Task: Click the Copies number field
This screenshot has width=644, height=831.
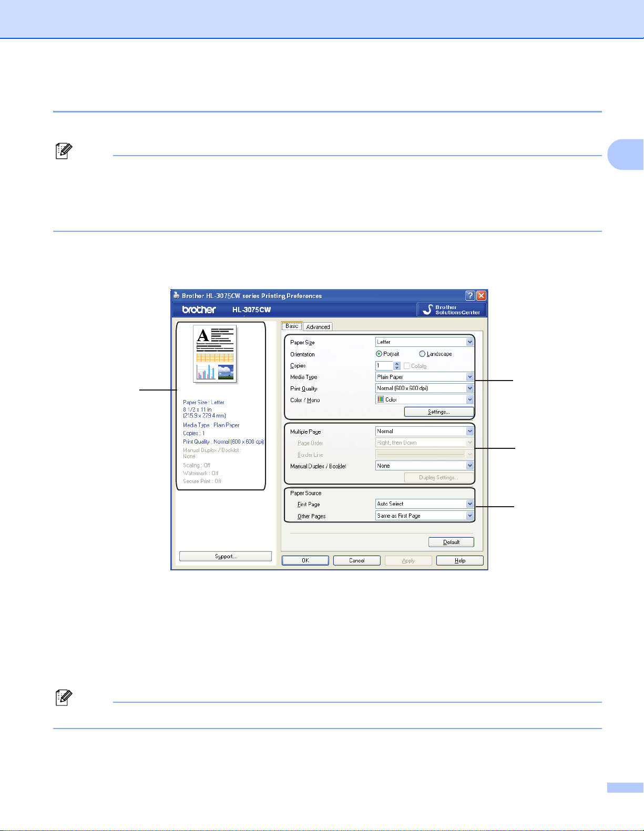Action: coord(384,365)
